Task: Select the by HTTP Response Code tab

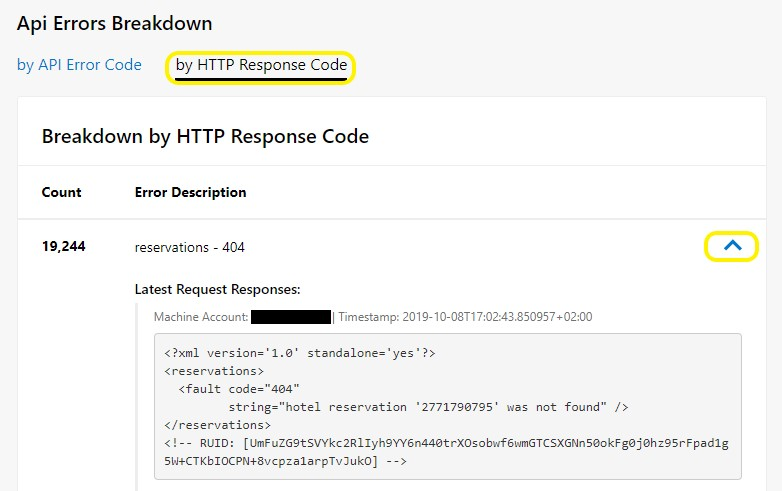Action: click(261, 65)
